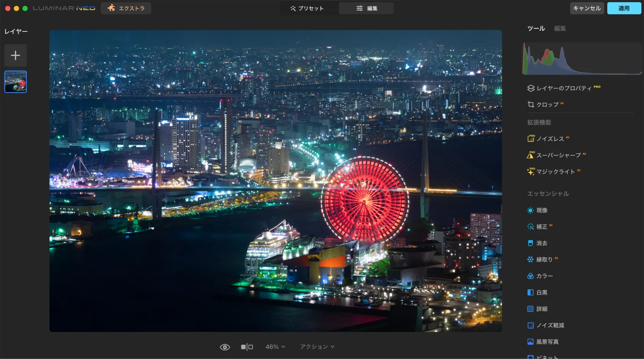Open the 46% zoom dropdown

click(275, 347)
